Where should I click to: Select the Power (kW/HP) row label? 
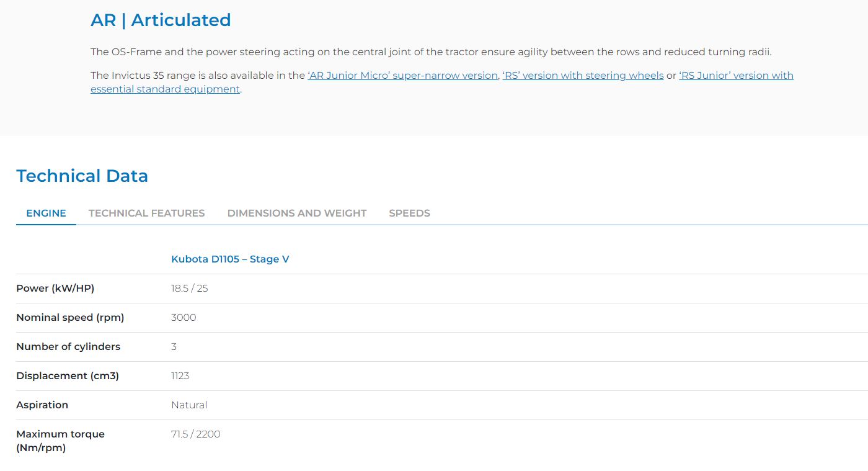click(55, 288)
